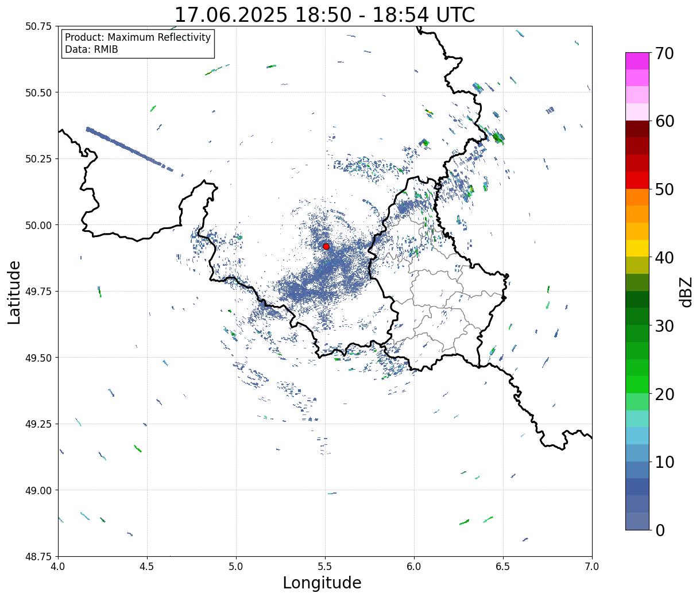This screenshot has width=700, height=597.
Task: Click the latitude tick label 49.50
Action: pyautogui.click(x=39, y=358)
